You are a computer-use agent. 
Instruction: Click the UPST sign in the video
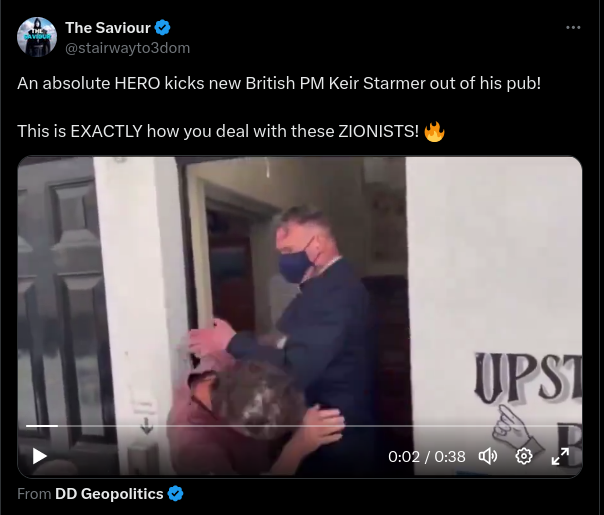coord(528,378)
